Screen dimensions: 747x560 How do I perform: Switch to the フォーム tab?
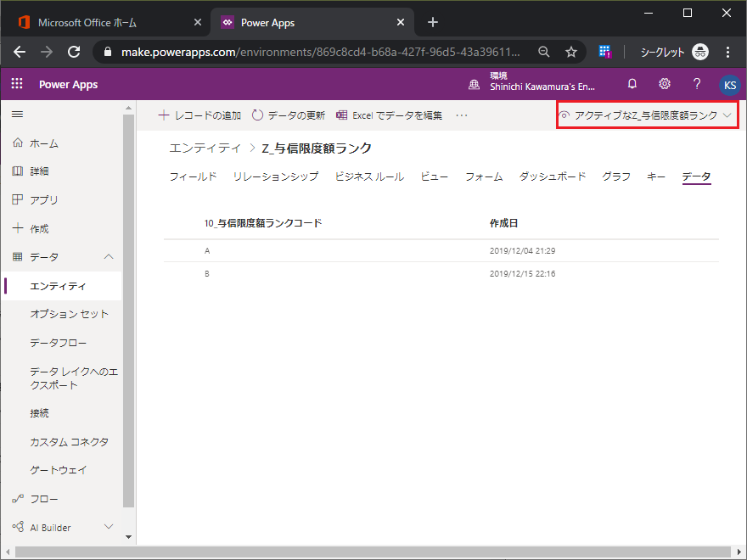click(x=484, y=176)
